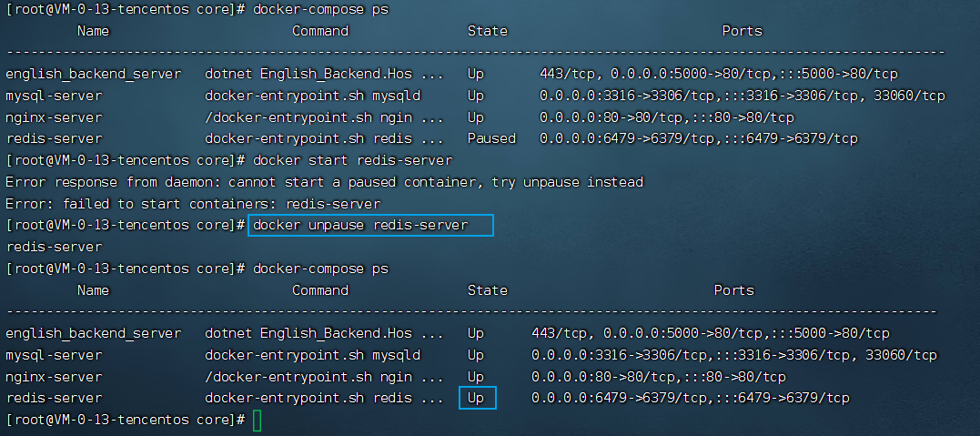The height and width of the screenshot is (436, 980).
Task: Click the Name header in the final ps output
Action: [93, 290]
